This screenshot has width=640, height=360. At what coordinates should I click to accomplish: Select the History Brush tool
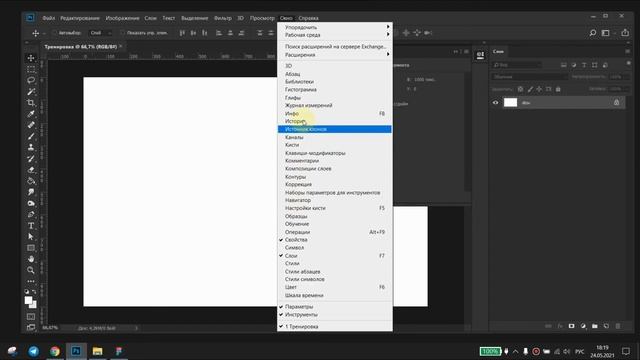[x=31, y=158]
